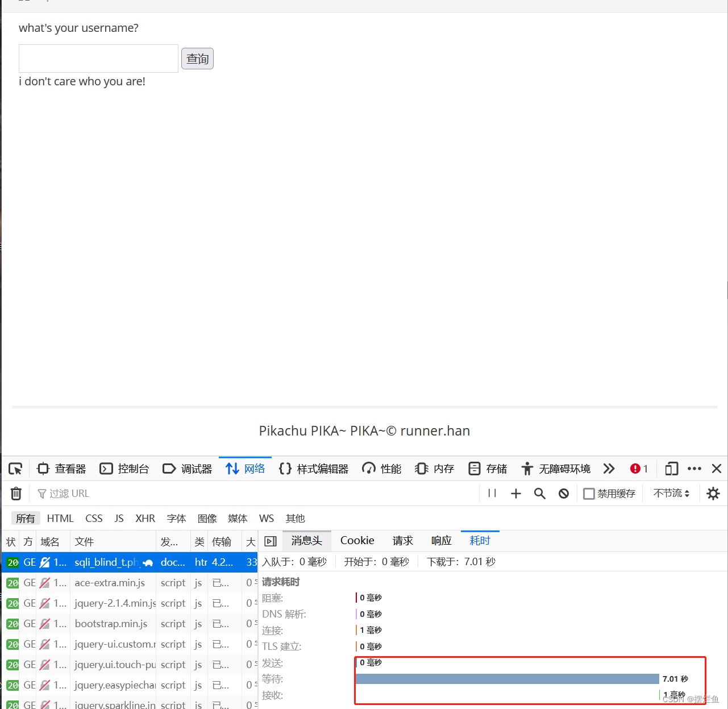Open the 样式编辑器 style editor
728x709 pixels.
[314, 468]
